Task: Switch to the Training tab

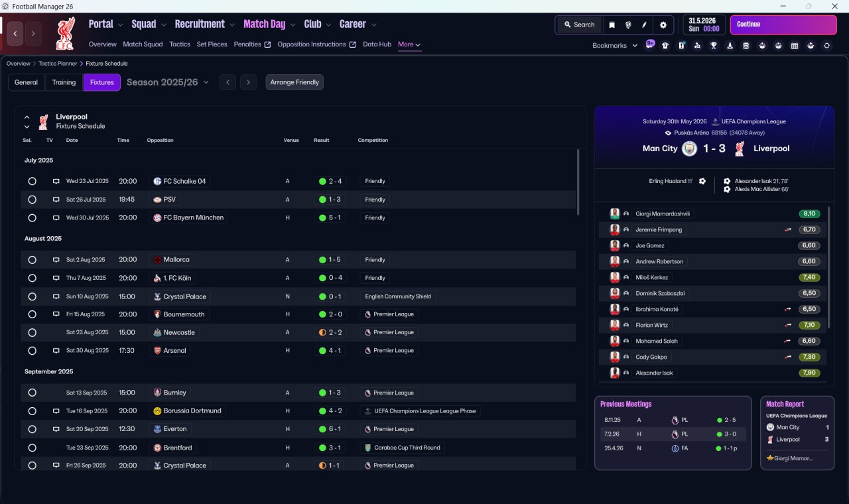Action: (x=64, y=82)
